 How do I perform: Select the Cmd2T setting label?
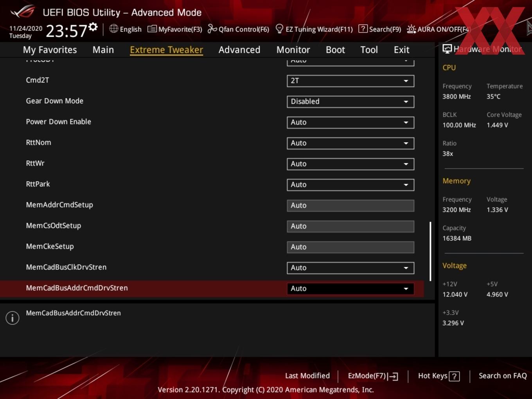38,80
